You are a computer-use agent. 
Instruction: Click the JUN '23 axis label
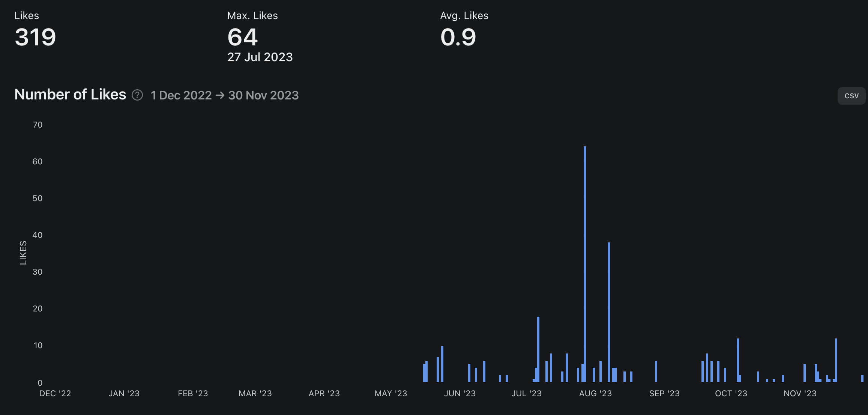pos(460,393)
